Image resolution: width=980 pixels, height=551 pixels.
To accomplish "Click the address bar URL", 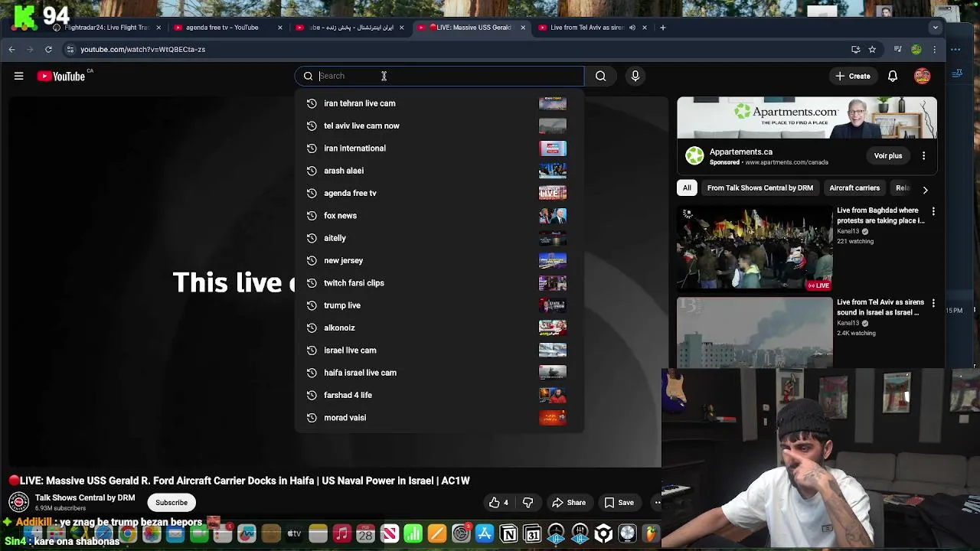I will pyautogui.click(x=142, y=49).
